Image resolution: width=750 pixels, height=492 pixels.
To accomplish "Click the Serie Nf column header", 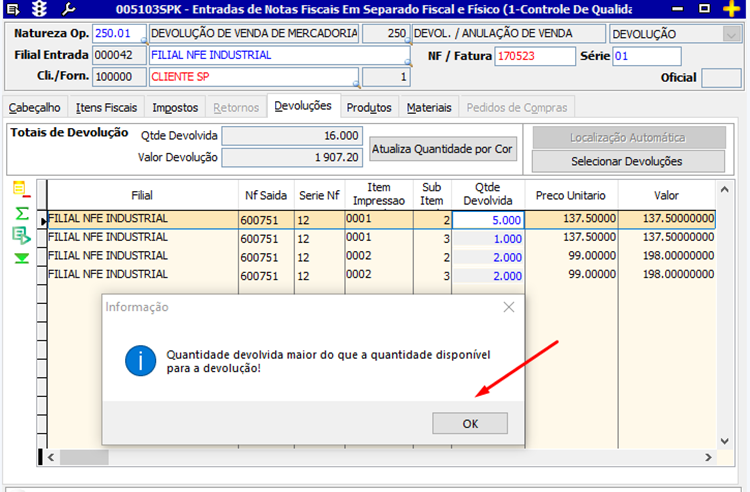I will (x=319, y=195).
